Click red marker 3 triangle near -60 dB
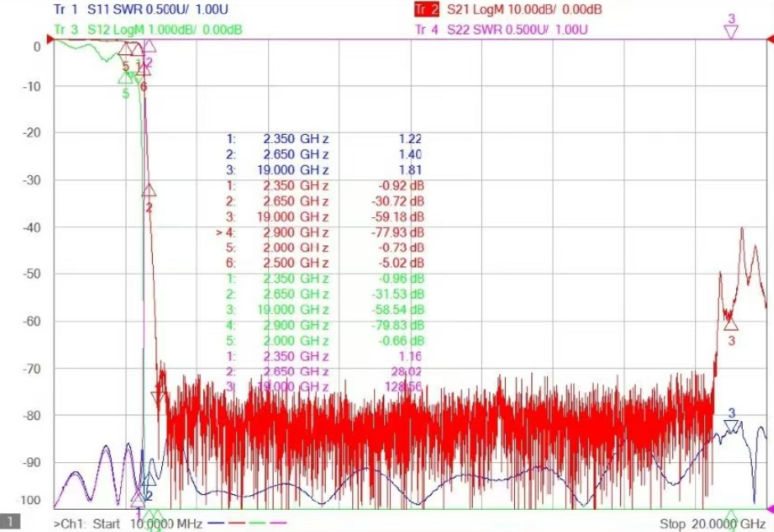This screenshot has width=774, height=532. pos(731,324)
